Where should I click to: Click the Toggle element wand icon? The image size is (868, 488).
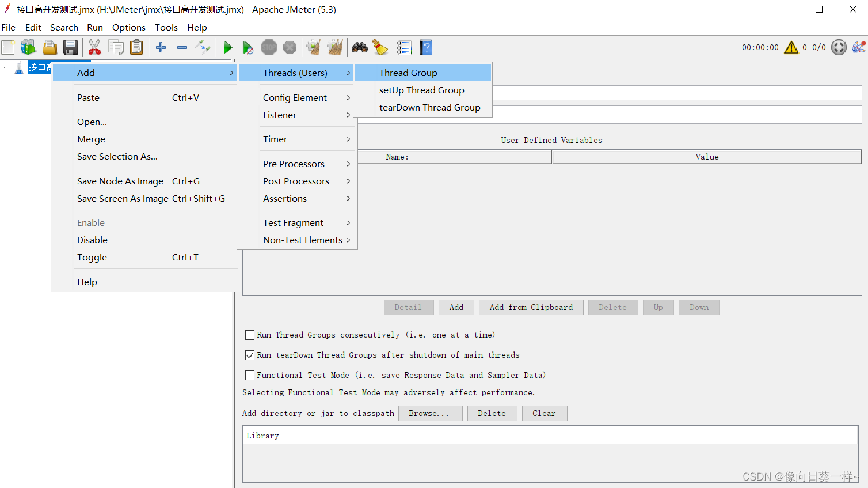click(203, 47)
